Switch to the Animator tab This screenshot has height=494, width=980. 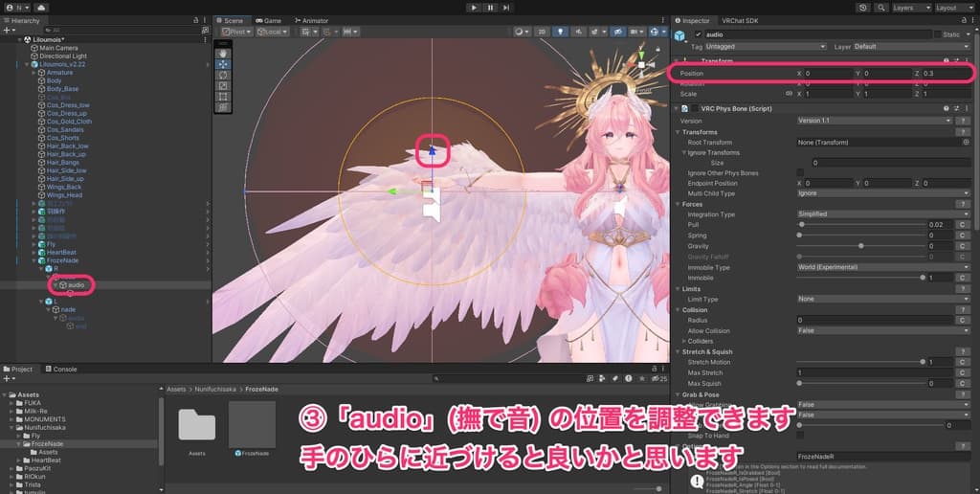click(311, 21)
